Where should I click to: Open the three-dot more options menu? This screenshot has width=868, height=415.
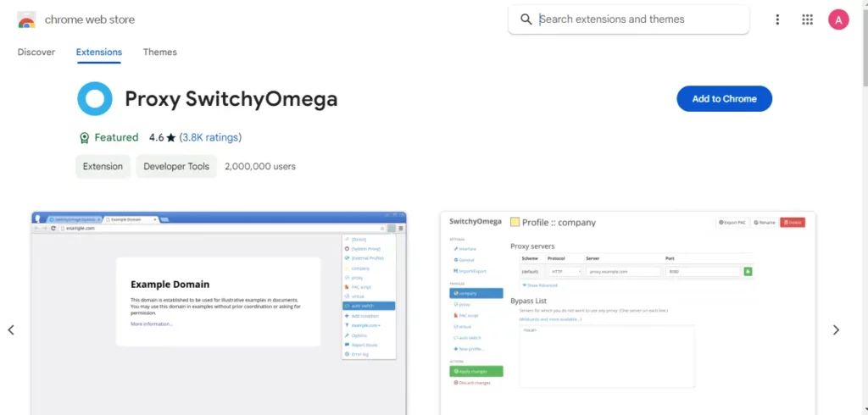[x=777, y=20]
